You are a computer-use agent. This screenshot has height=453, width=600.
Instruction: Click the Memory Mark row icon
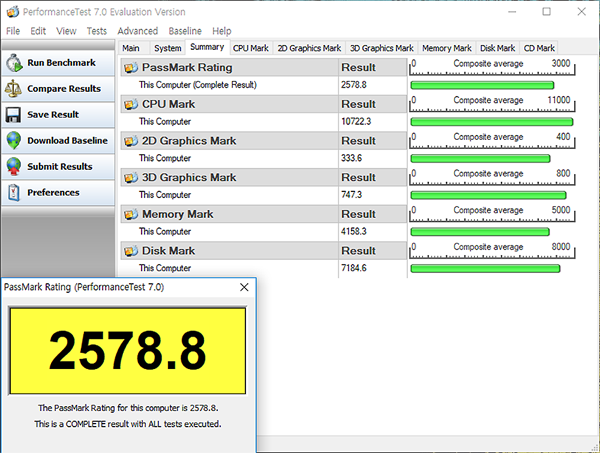click(x=130, y=214)
